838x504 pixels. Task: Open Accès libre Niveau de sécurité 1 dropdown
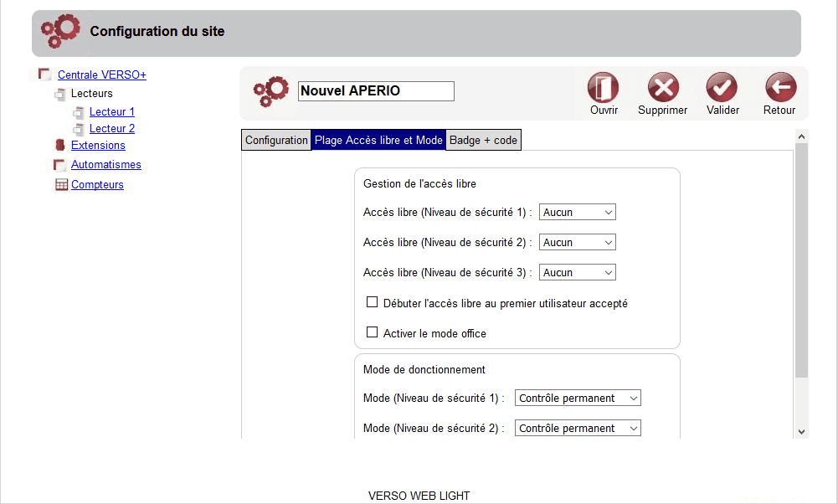pyautogui.click(x=577, y=212)
